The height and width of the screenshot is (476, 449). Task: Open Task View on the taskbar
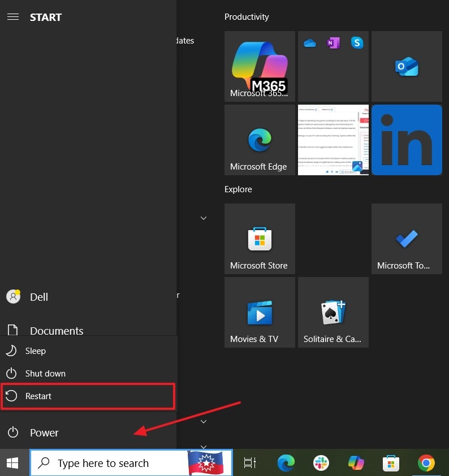[x=250, y=463]
